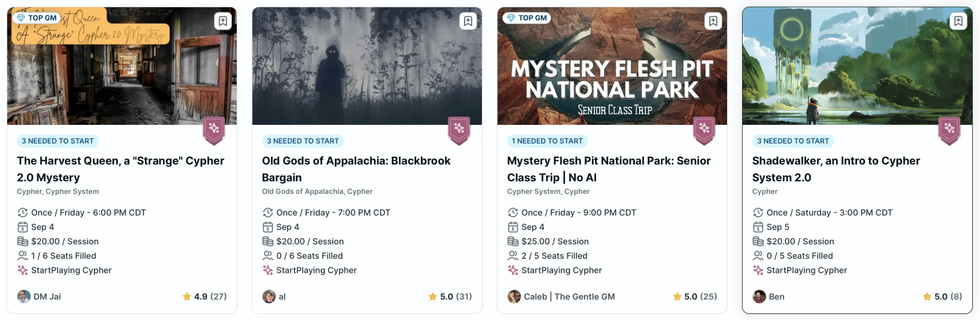Bookmark Old Gods of Appalachia game card

468,21
